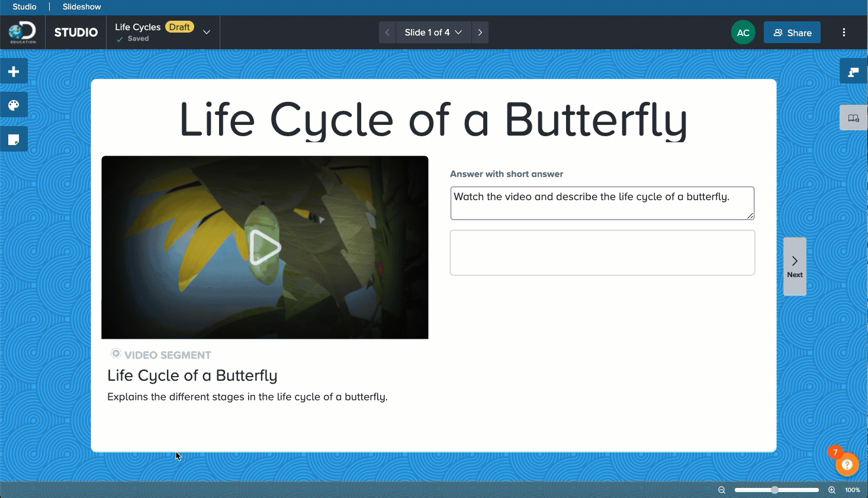Click the zoom out magnifier icon
Image resolution: width=868 pixels, height=498 pixels.
(722, 490)
